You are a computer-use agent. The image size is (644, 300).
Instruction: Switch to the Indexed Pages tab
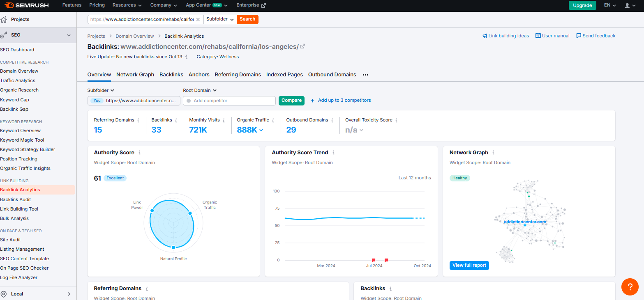click(284, 75)
